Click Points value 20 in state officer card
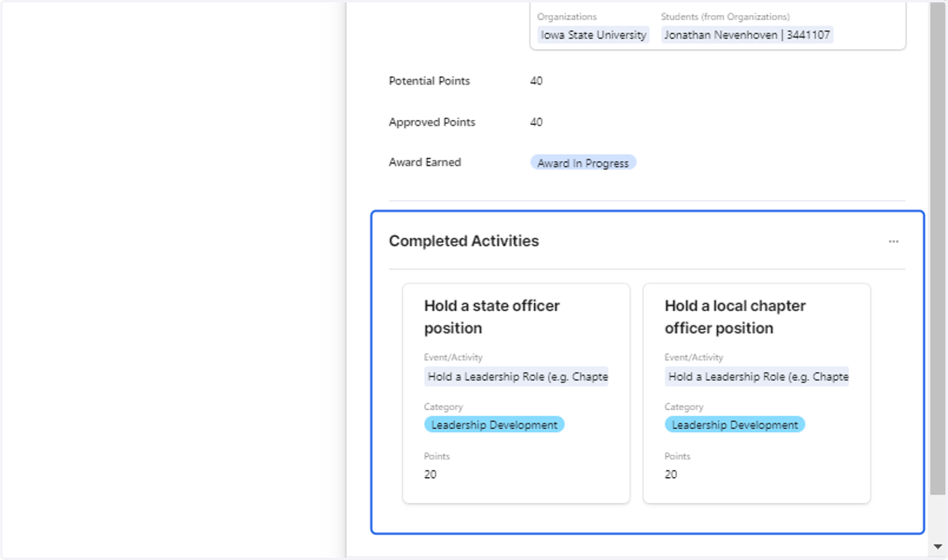Screen dimensions: 948x560 click(x=431, y=474)
